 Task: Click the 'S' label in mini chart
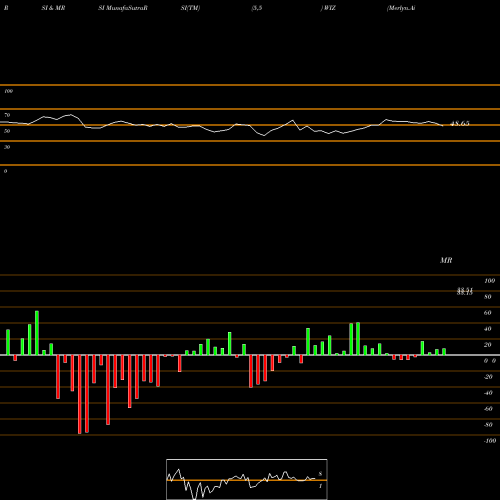(320, 474)
